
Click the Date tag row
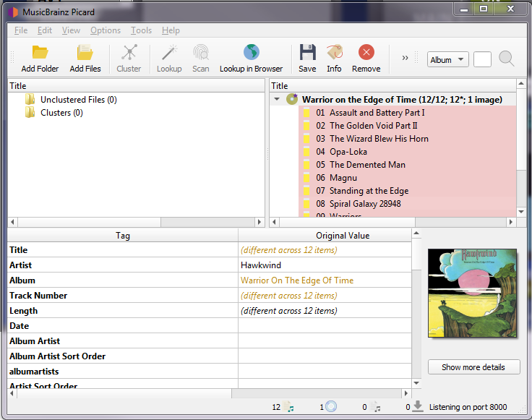122,326
